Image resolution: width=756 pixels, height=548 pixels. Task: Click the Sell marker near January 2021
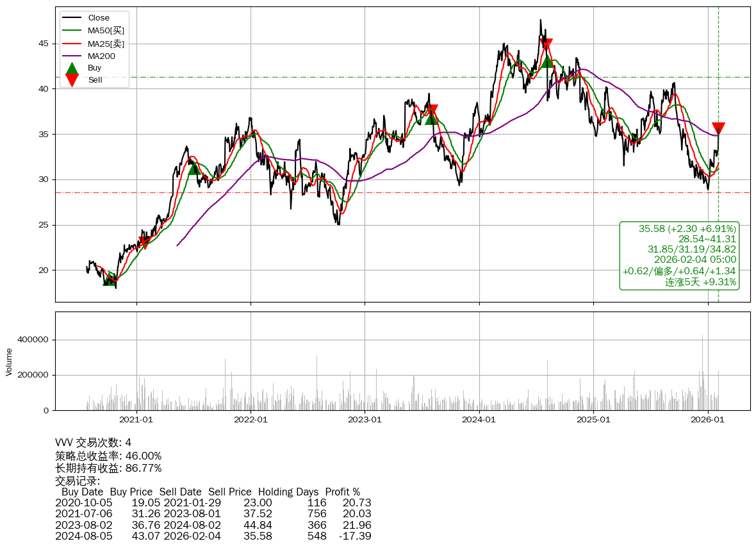145,243
